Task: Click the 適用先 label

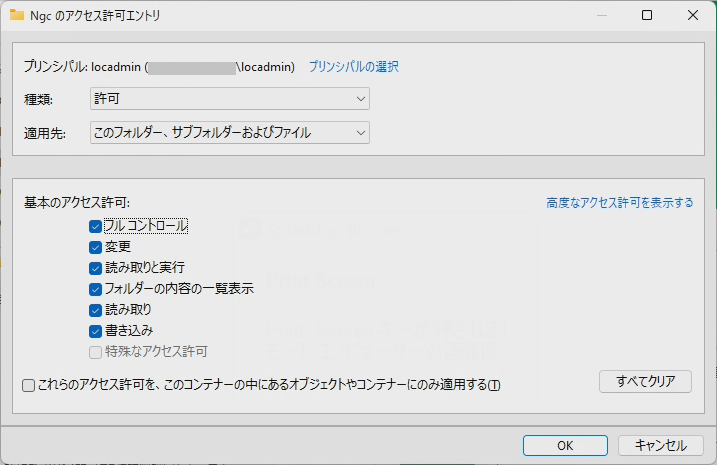Action: 45,134
